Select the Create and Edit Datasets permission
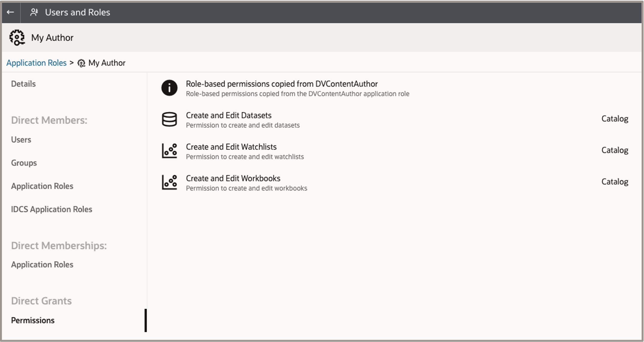The image size is (644, 342). point(229,115)
